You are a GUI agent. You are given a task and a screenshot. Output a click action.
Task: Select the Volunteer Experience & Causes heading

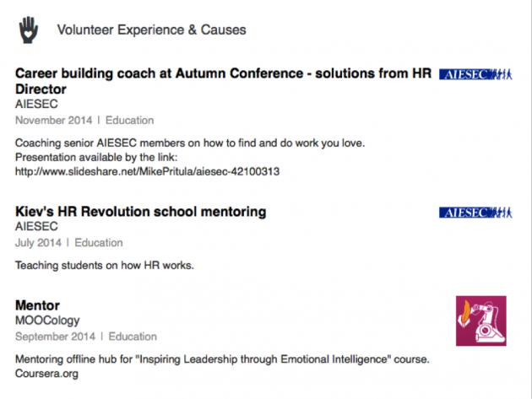click(152, 30)
